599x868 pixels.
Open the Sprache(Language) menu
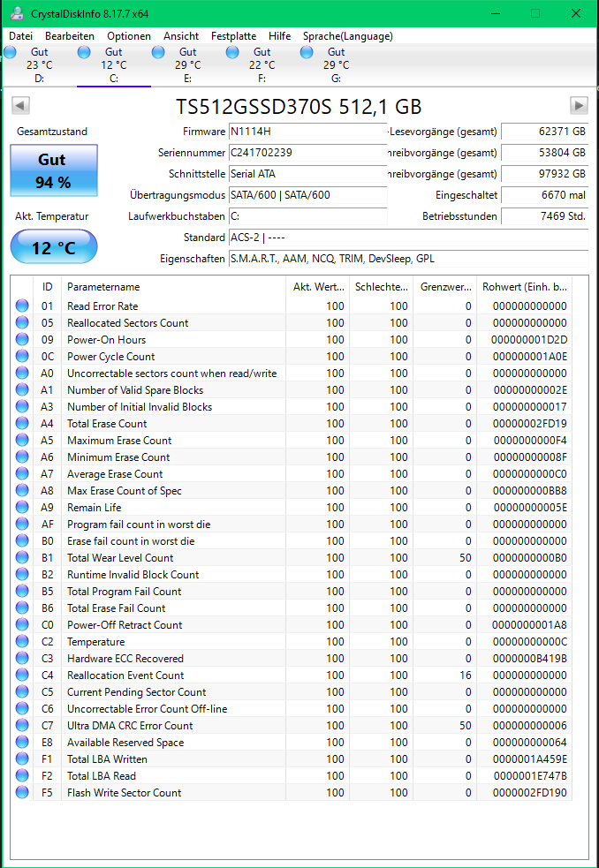click(348, 36)
